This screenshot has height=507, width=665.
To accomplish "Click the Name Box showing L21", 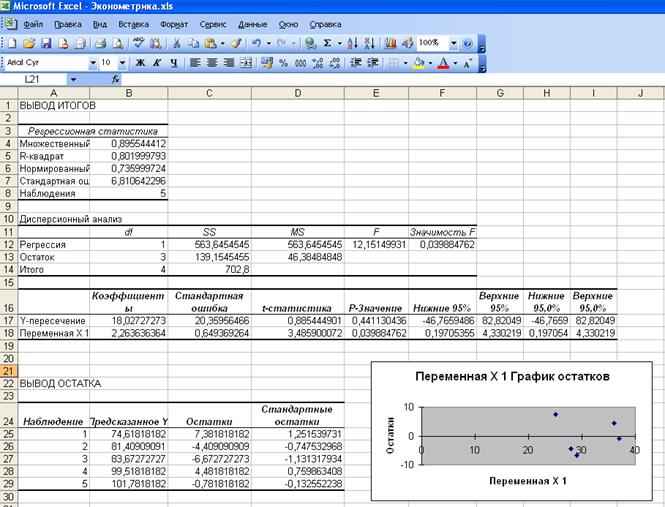I will pos(40,78).
